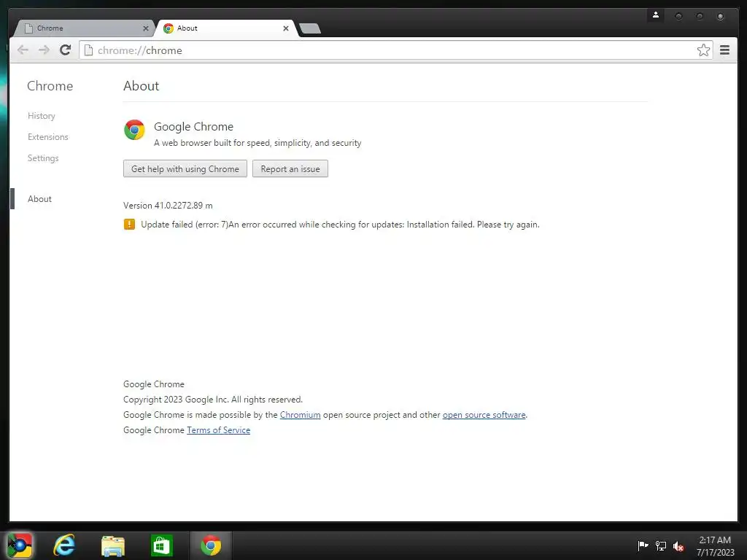The height and width of the screenshot is (560, 747).
Task: Open Extensions from the sidebar
Action: [x=47, y=136]
